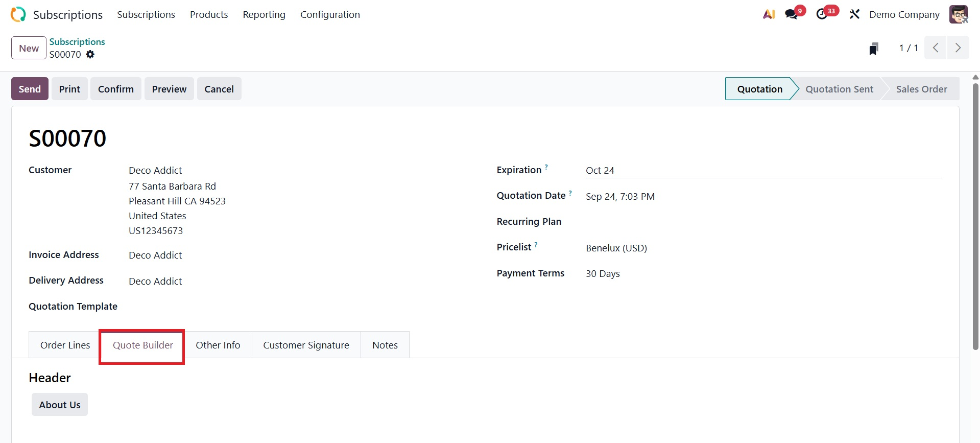This screenshot has width=980, height=443.
Task: Click the Confirm button
Action: [x=116, y=89]
